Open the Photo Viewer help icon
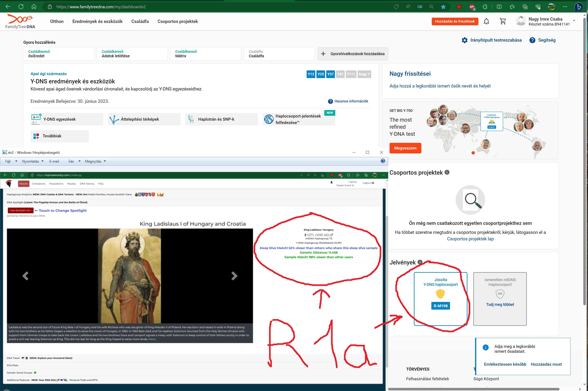588x391 pixels. tap(383, 161)
